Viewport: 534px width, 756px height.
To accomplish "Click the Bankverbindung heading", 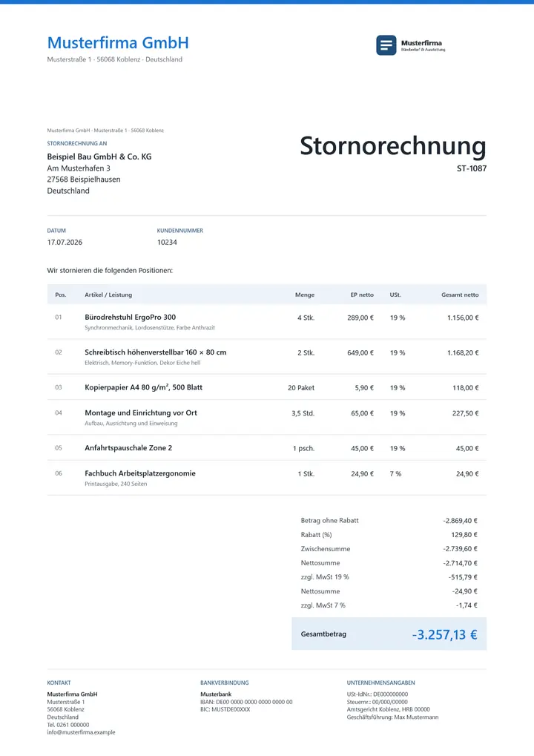I will coord(225,683).
